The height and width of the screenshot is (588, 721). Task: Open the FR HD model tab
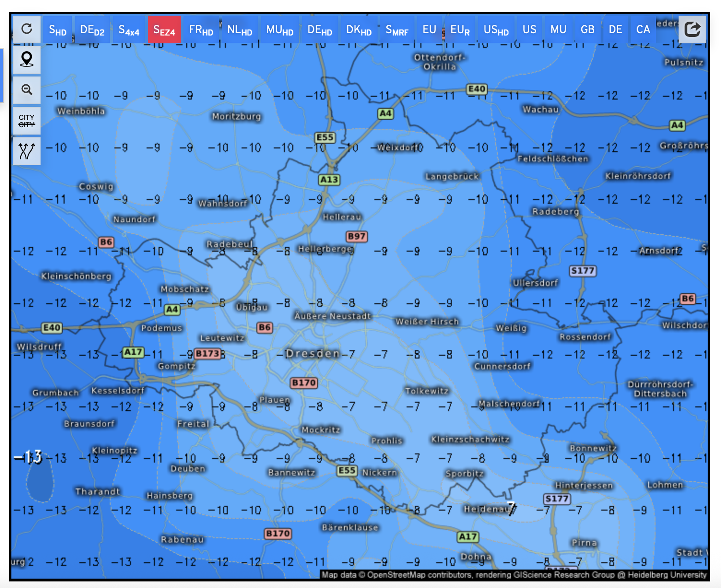tap(201, 30)
